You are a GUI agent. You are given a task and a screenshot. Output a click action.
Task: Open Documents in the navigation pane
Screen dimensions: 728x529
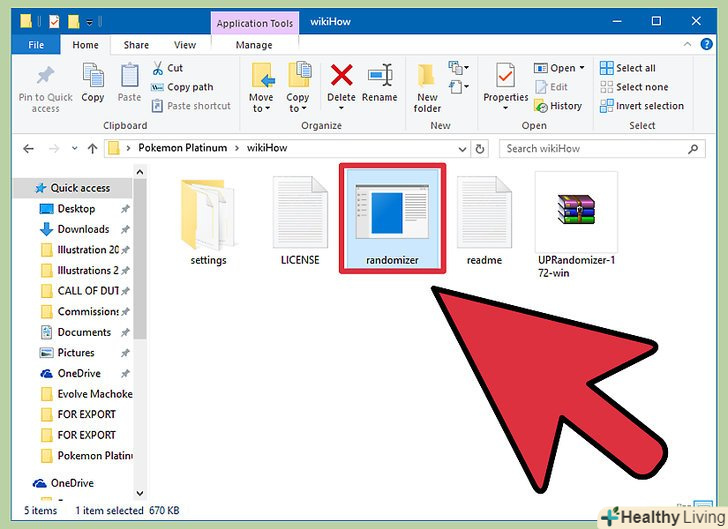tap(84, 332)
